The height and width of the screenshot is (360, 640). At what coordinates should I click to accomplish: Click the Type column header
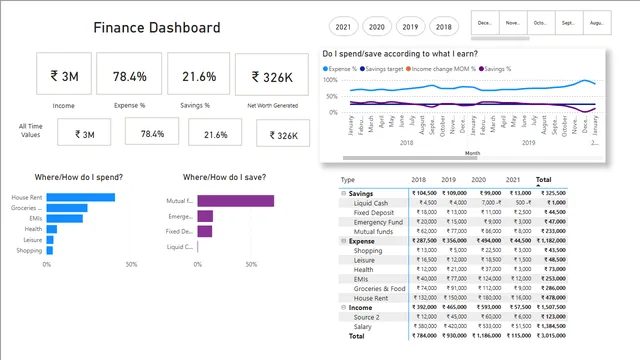pyautogui.click(x=348, y=180)
